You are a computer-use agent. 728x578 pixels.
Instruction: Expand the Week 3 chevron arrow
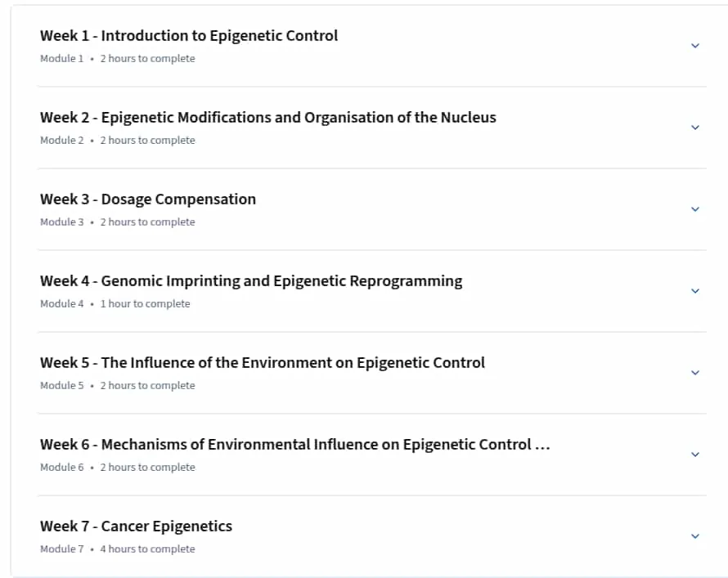point(695,209)
